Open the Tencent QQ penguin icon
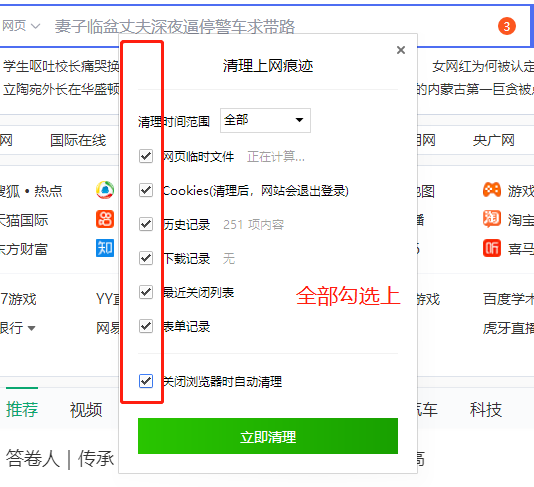534x487 pixels. click(x=105, y=190)
